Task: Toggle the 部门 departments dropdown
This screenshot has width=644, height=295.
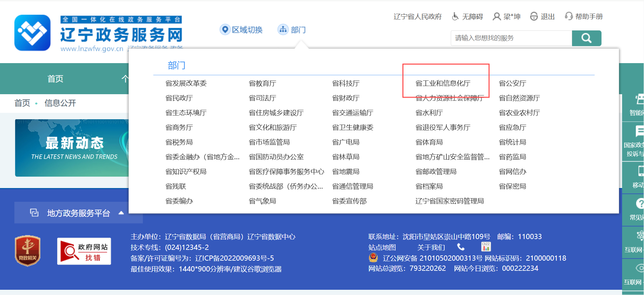Action: (x=292, y=30)
